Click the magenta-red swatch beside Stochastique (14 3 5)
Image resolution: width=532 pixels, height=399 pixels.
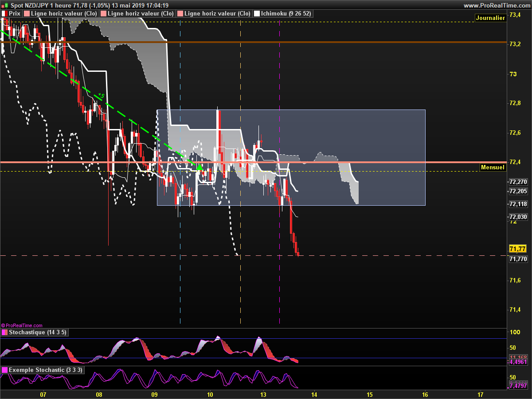[x=4, y=332]
